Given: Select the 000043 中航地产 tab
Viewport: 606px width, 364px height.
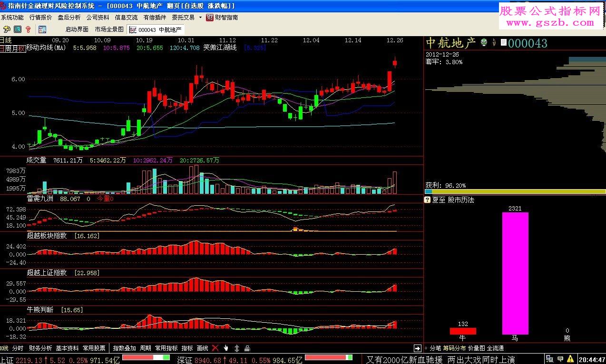Looking at the screenshot, I should 156,29.
